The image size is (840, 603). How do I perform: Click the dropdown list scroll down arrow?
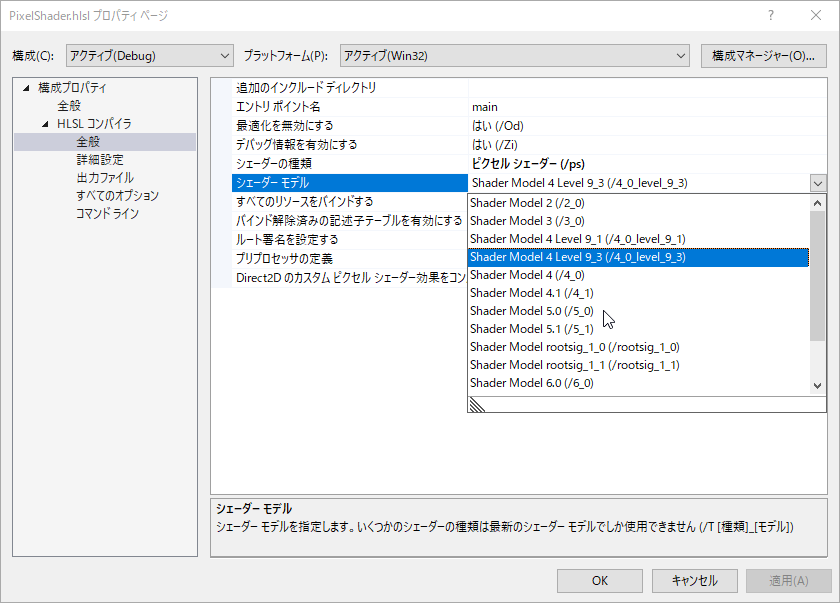pos(817,386)
